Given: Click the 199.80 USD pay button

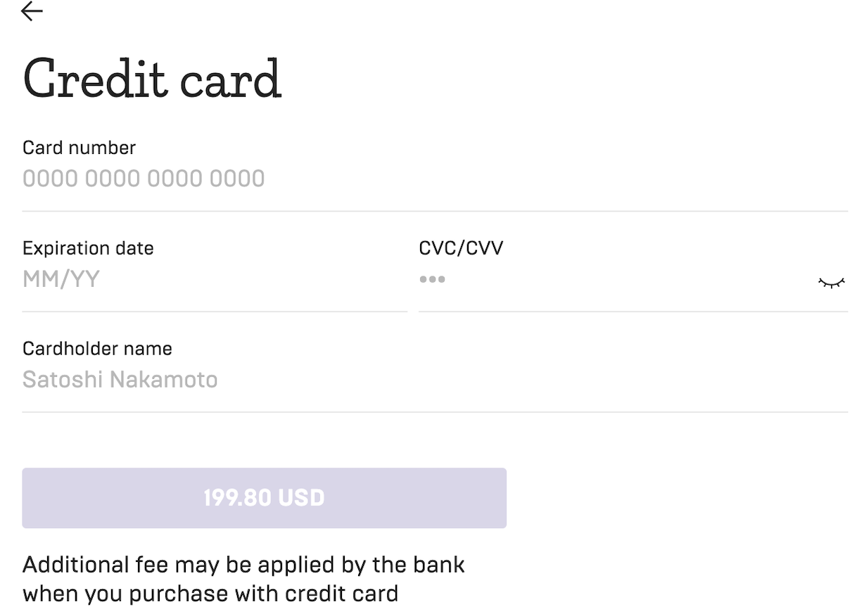Looking at the screenshot, I should pyautogui.click(x=264, y=498).
